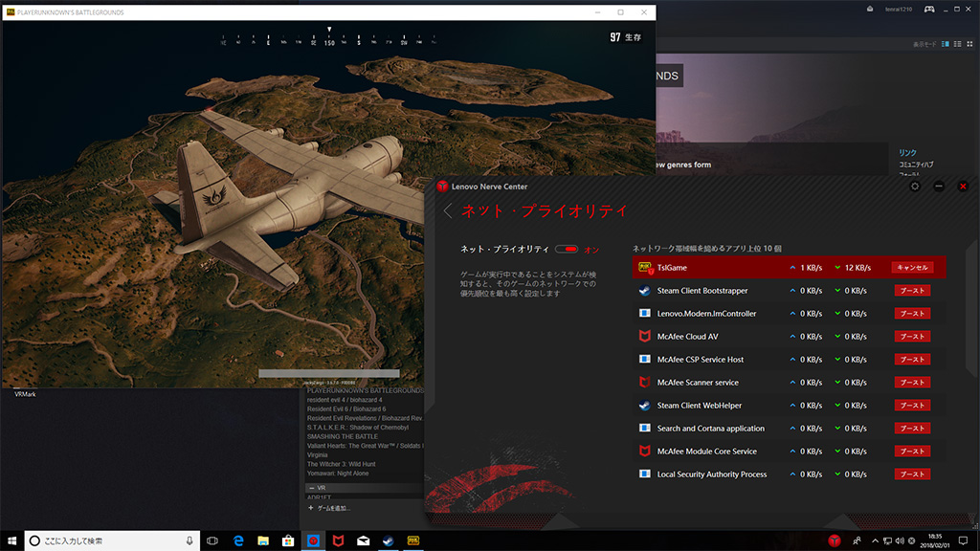Boost McAfee Module Core Service priority
This screenshot has height=551, width=980.
pos(912,452)
